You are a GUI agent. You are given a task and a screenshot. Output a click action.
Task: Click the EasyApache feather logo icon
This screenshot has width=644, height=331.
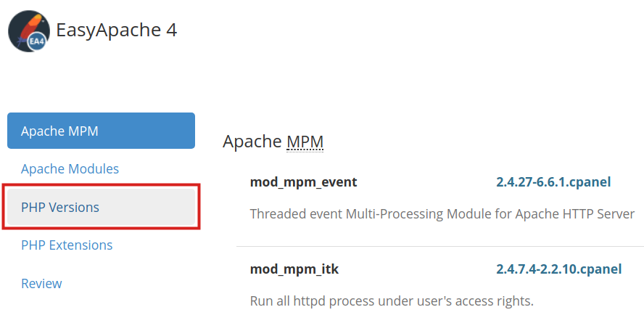tap(26, 27)
